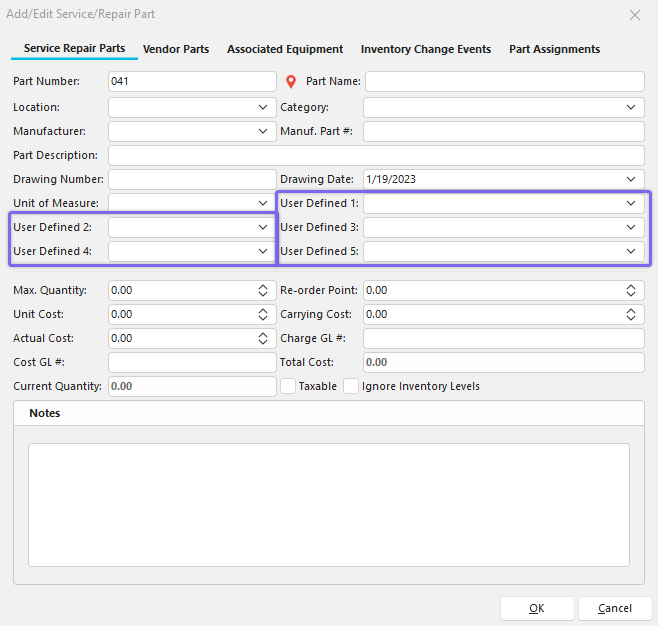
Task: Click the red location pin icon
Action: click(x=292, y=82)
